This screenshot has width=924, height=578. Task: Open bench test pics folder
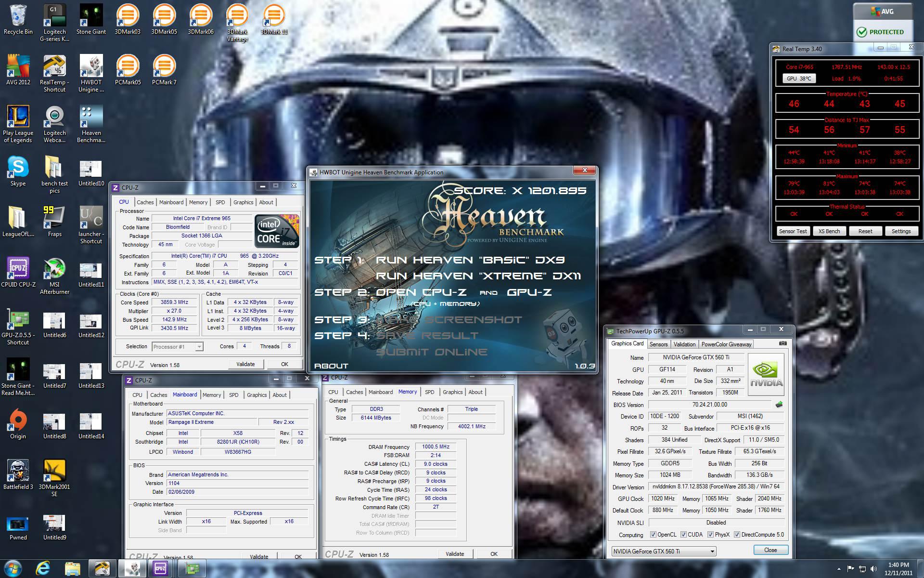click(x=54, y=174)
